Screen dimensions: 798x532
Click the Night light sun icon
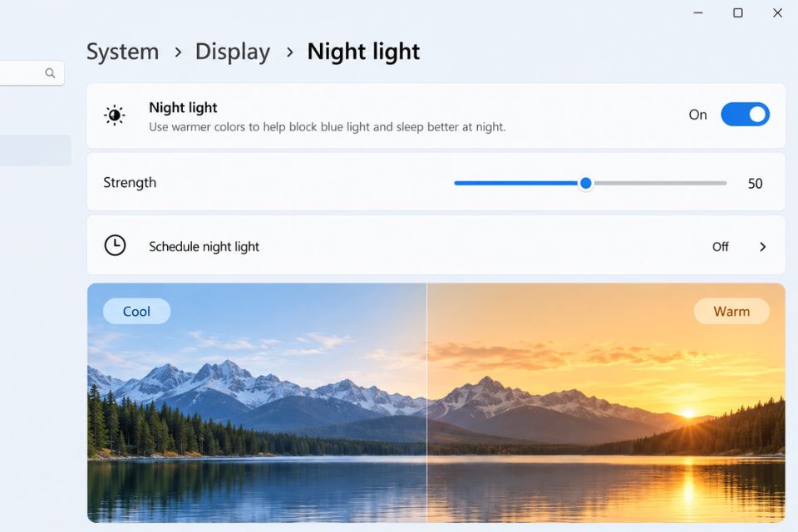115,115
